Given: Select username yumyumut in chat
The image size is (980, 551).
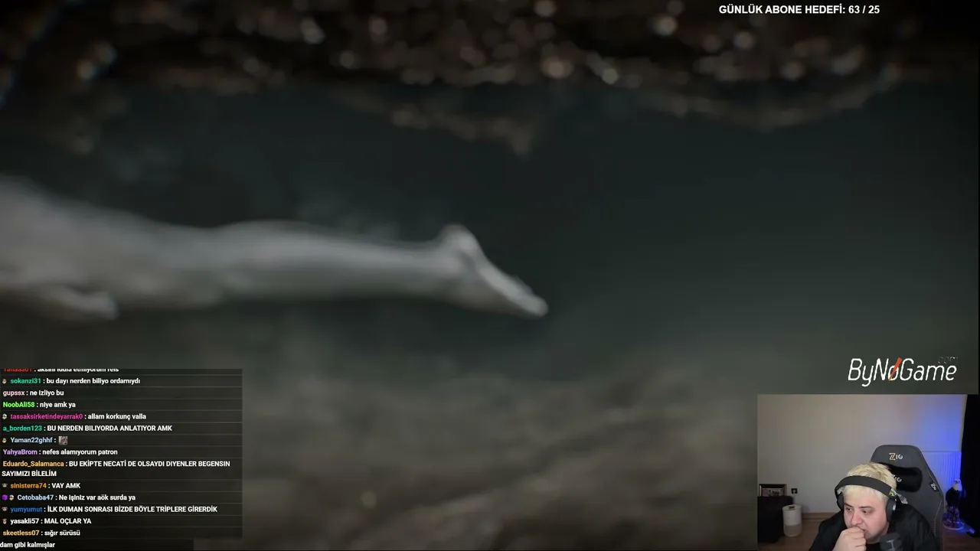Looking at the screenshot, I should 27,510.
